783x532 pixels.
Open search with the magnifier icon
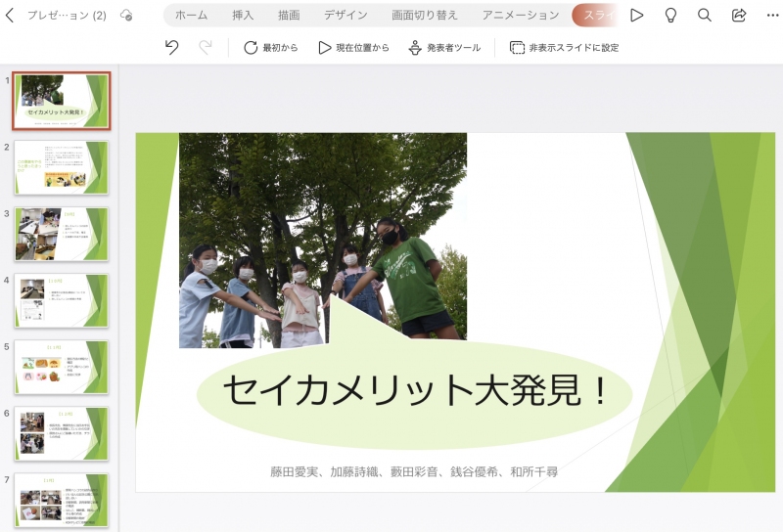[705, 16]
